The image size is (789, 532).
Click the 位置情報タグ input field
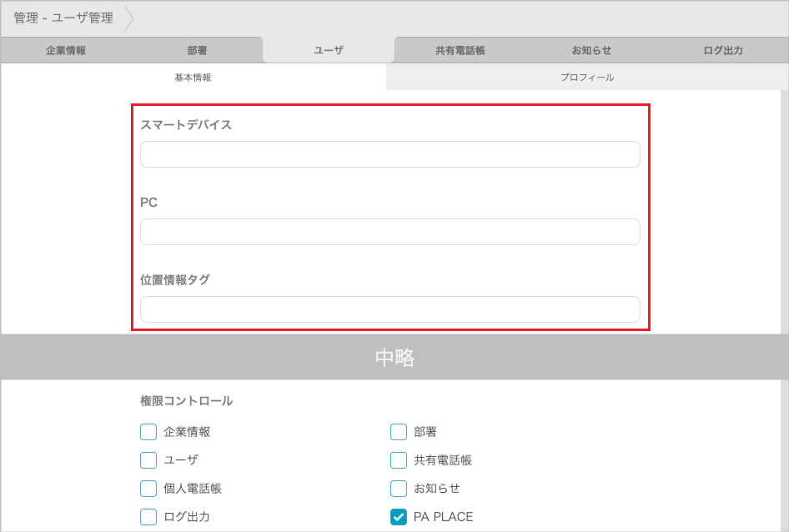pos(389,309)
